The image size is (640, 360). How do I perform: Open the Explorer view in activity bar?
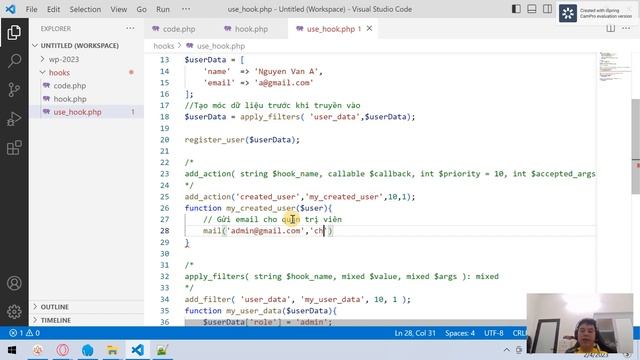click(14, 32)
